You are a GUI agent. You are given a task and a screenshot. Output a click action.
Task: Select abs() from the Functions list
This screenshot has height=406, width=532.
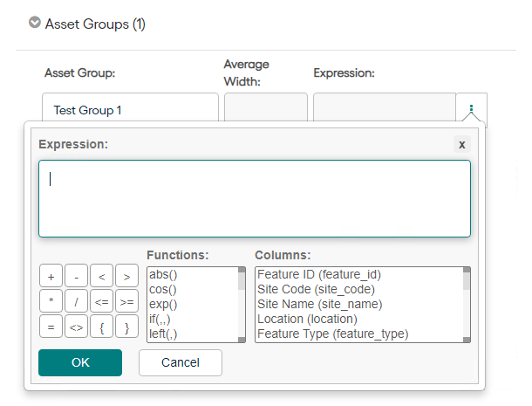[x=163, y=274]
